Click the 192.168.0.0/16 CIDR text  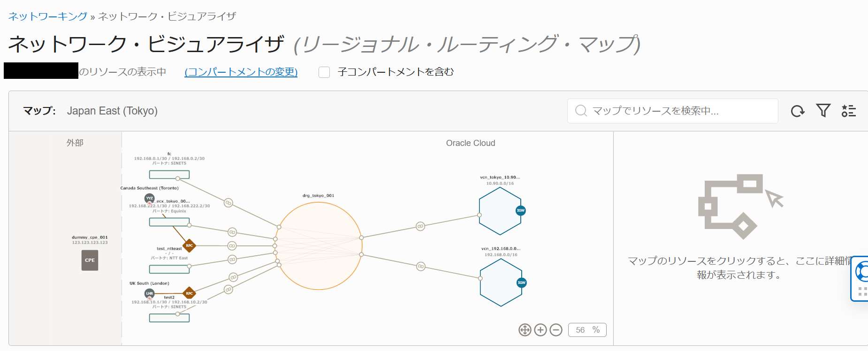pyautogui.click(x=501, y=255)
